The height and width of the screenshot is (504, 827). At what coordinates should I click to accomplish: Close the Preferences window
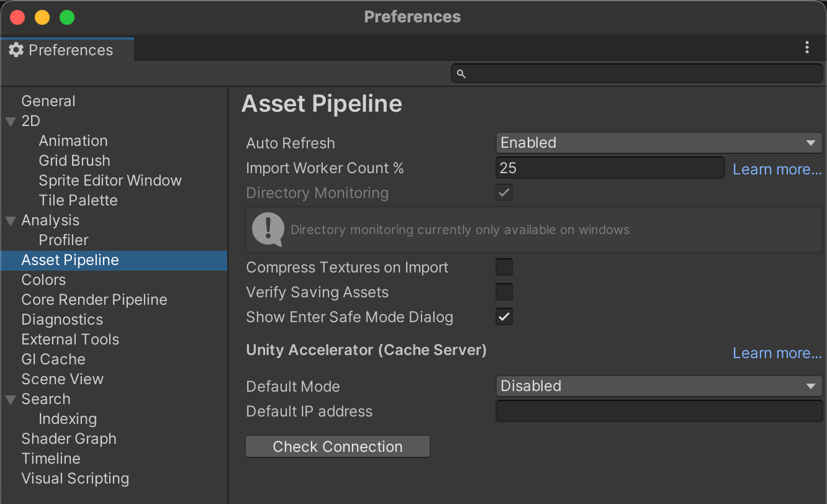(17, 17)
